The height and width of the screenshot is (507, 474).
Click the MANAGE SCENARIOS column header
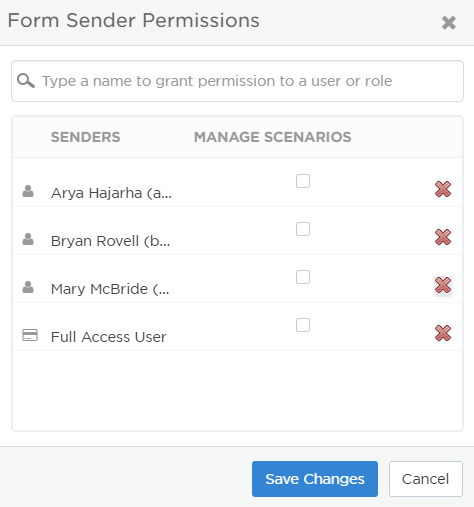click(x=272, y=137)
